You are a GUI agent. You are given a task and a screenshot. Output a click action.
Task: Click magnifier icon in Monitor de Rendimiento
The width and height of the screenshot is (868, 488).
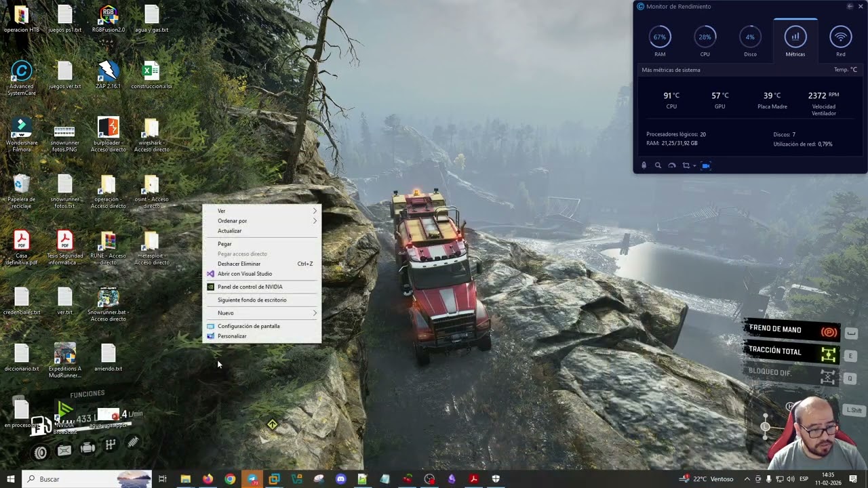658,165
